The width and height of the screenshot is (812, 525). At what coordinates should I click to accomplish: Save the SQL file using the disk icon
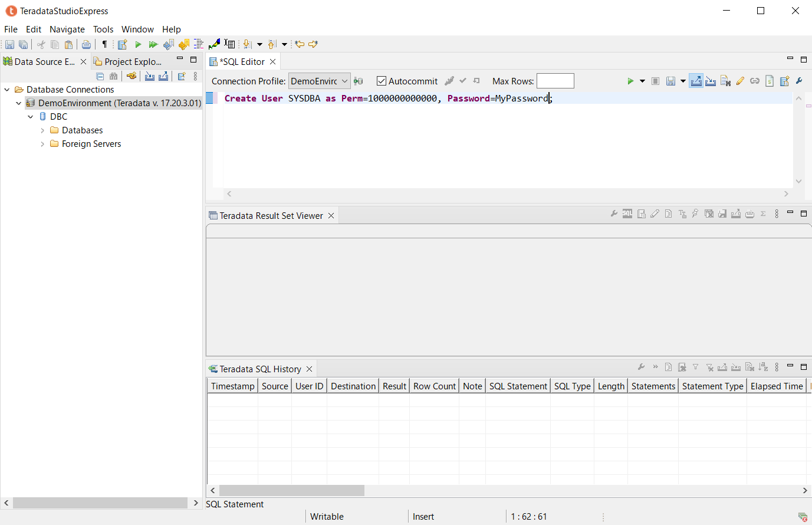pos(672,81)
